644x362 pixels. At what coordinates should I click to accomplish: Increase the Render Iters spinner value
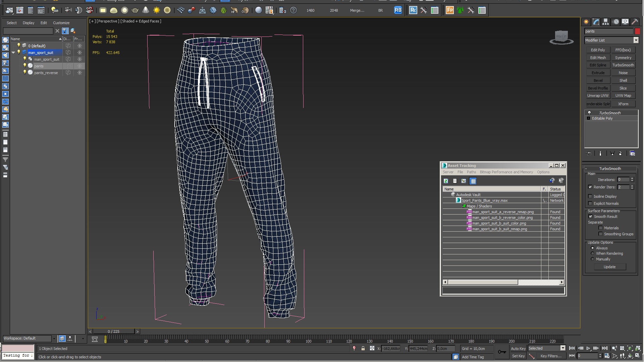(x=632, y=186)
